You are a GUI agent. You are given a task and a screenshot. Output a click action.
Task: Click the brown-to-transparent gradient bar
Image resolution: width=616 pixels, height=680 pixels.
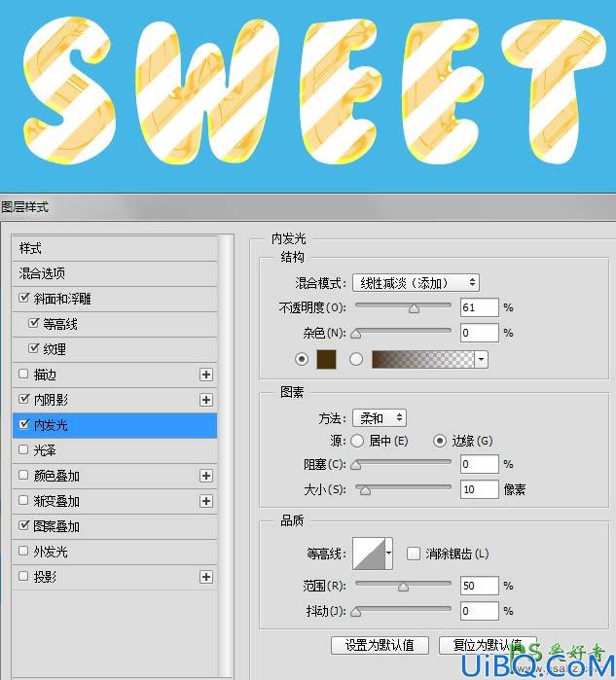coord(423,360)
